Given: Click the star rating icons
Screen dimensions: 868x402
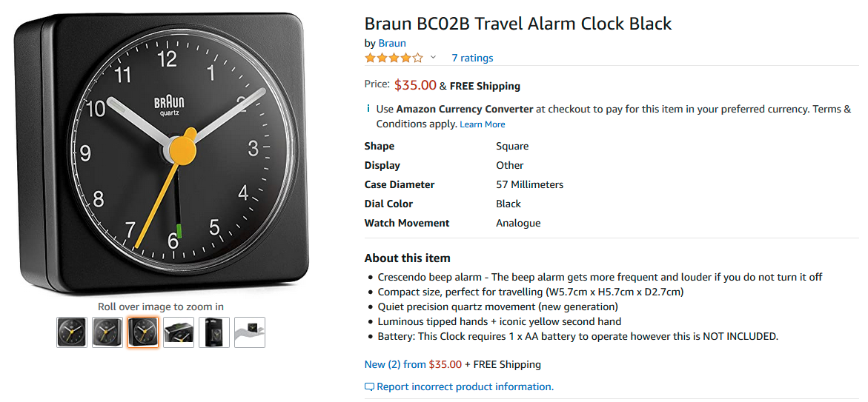Looking at the screenshot, I should pos(394,58).
